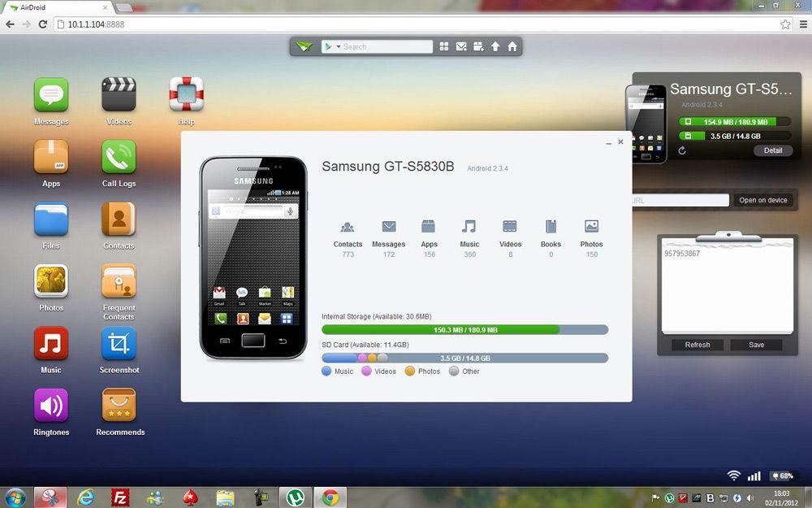This screenshot has width=812, height=508.
Task: Click the Help lifebuoy icon
Action: tap(186, 95)
